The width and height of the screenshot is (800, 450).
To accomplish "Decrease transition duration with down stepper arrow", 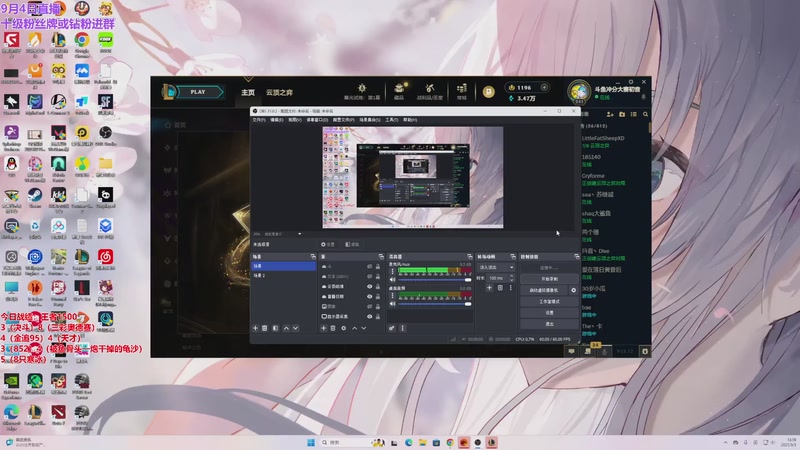I will (511, 280).
